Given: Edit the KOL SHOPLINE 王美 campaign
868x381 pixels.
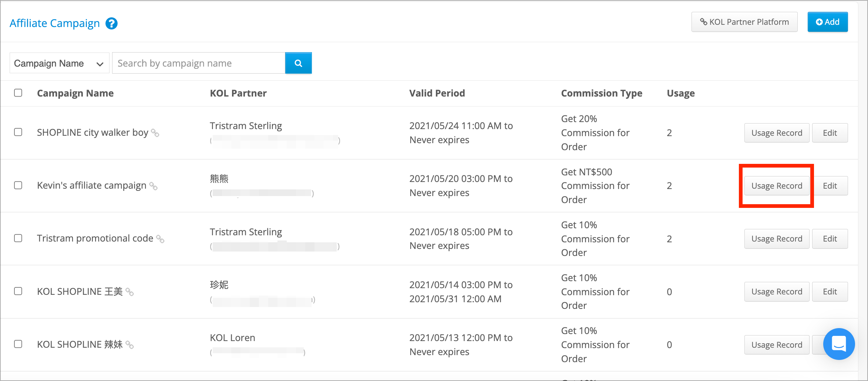Looking at the screenshot, I should click(x=830, y=291).
